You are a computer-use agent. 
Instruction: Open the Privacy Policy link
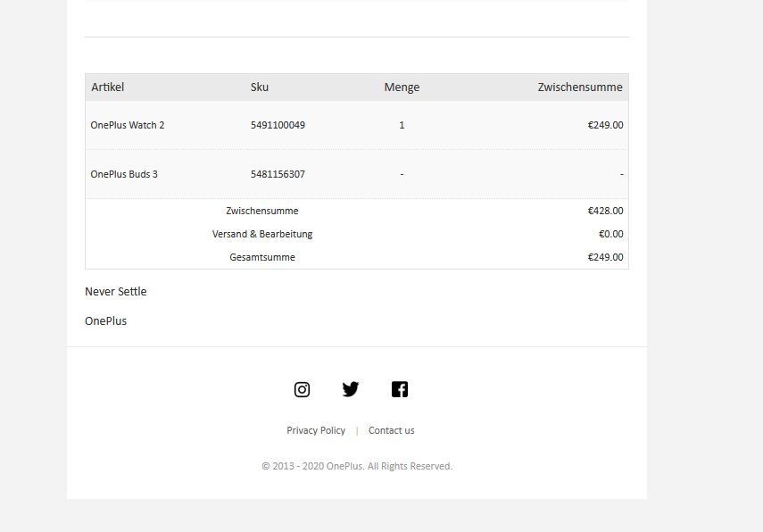[x=316, y=430]
